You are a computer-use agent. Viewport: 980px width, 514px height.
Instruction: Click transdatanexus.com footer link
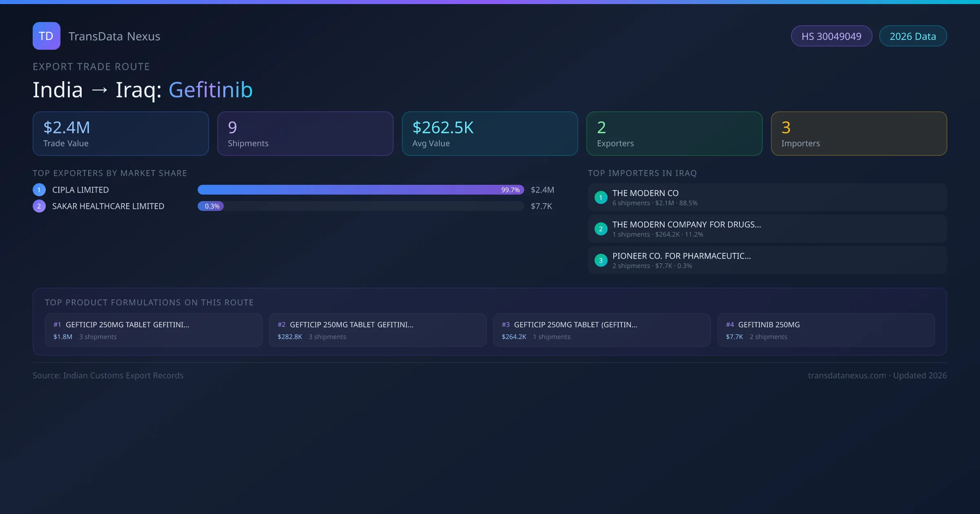point(847,375)
